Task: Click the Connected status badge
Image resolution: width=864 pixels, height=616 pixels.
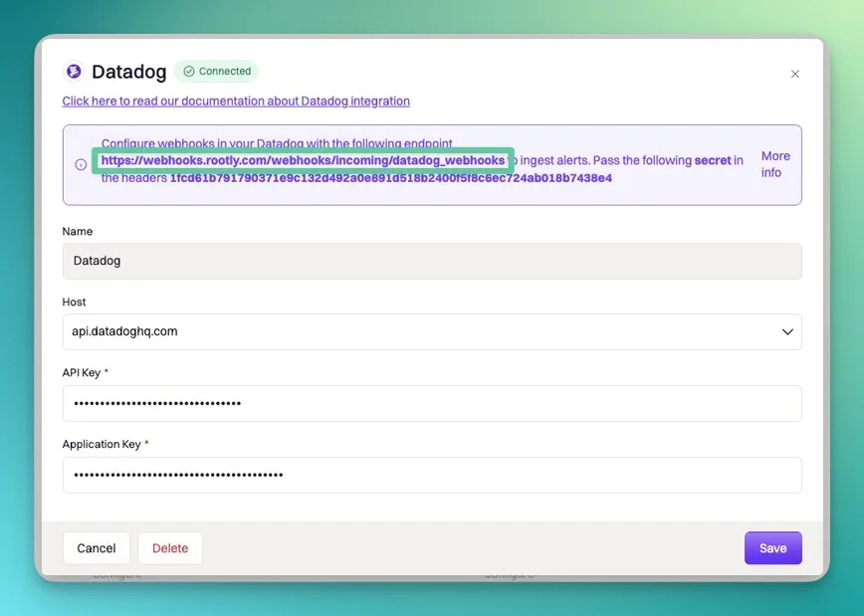Action: (217, 71)
